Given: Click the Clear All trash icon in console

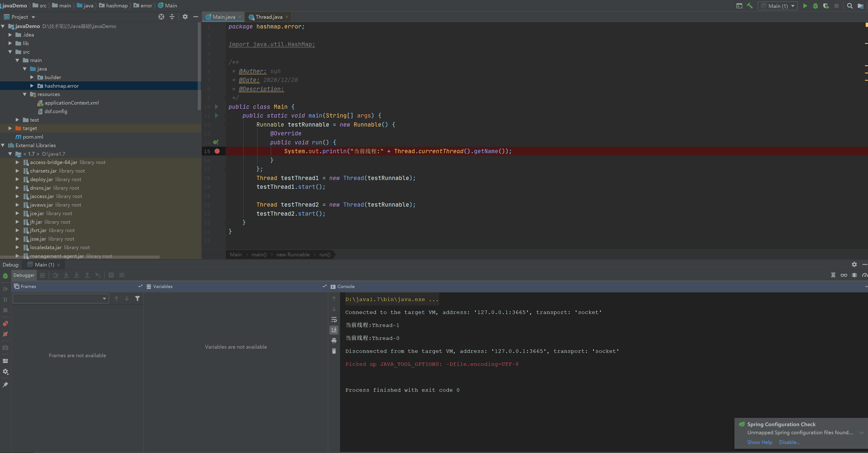Looking at the screenshot, I should (334, 351).
